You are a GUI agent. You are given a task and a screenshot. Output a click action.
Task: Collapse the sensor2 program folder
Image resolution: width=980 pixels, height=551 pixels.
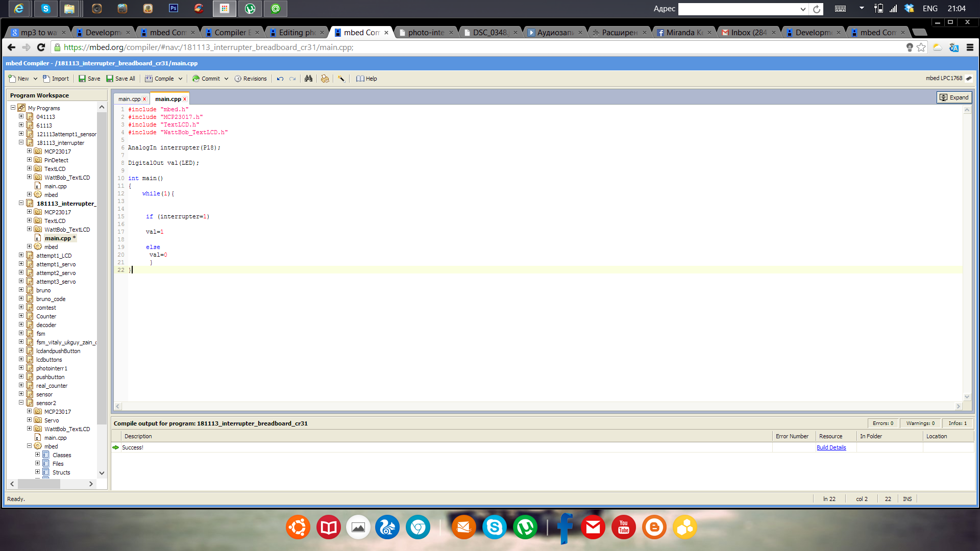(21, 403)
